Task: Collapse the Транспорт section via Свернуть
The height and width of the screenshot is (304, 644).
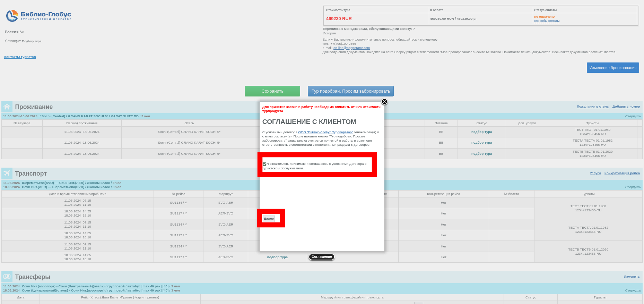Action: coord(633,187)
